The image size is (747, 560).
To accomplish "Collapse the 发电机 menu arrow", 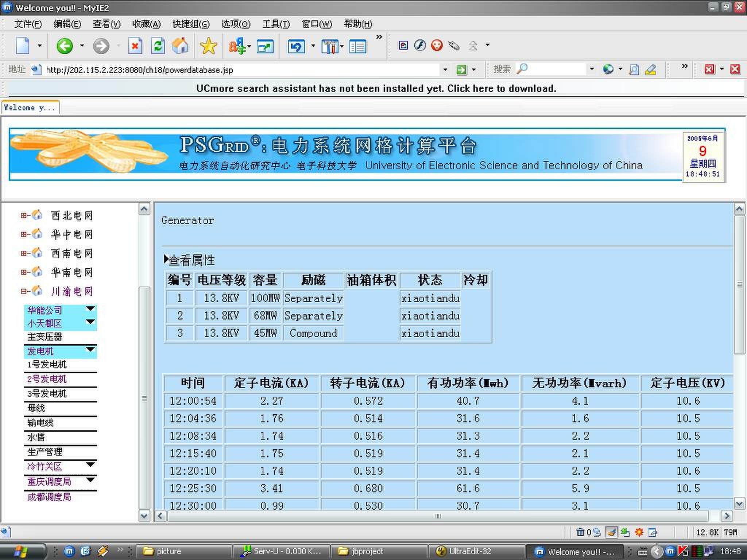I will (x=90, y=349).
